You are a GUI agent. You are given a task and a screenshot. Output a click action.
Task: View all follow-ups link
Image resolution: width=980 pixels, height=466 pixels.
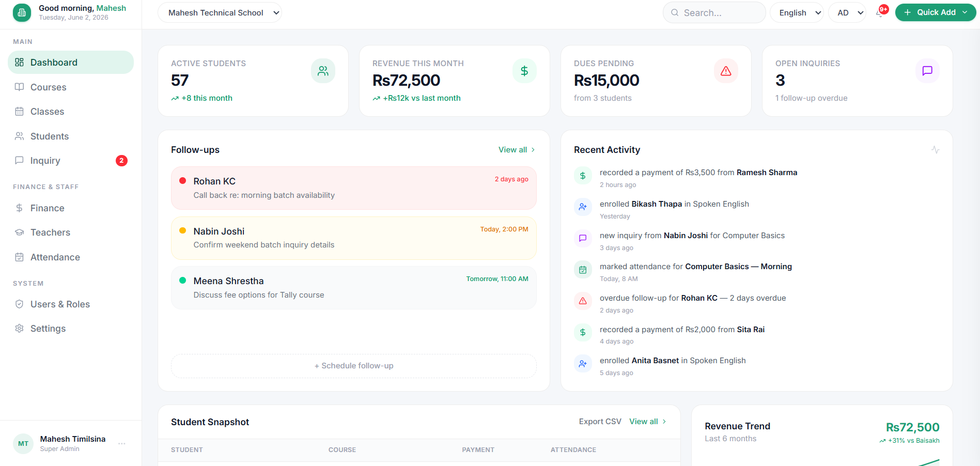point(517,150)
